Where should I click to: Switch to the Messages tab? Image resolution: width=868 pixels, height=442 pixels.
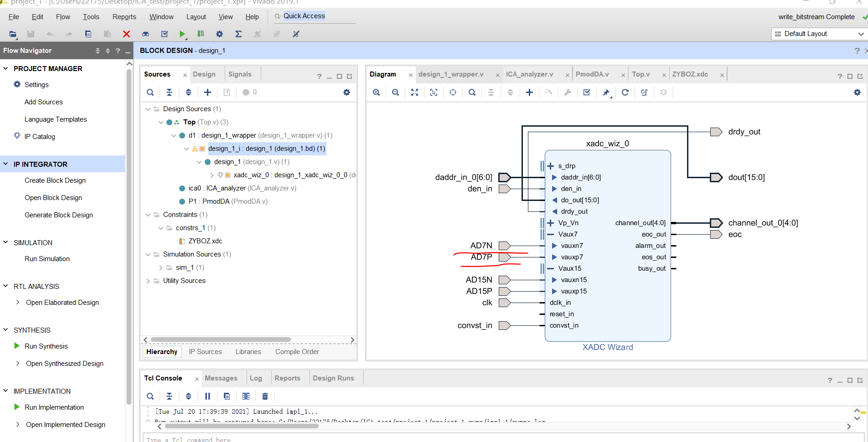(x=221, y=378)
